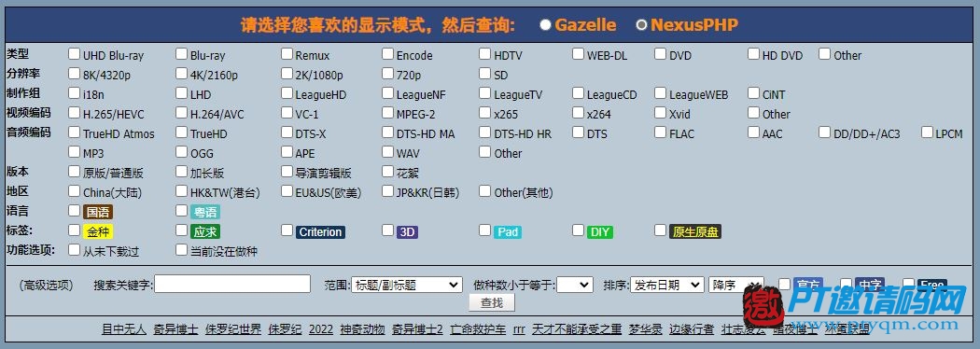Screen dimensions: 980x349
Task: Open the 神奇动物 quick search link
Action: click(362, 329)
